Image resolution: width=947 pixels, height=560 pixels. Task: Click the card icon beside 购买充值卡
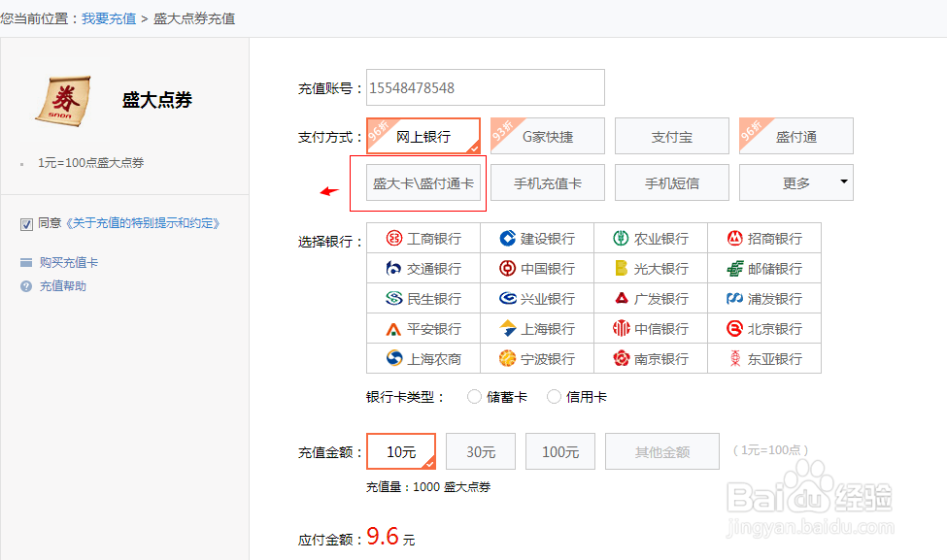pos(26,262)
